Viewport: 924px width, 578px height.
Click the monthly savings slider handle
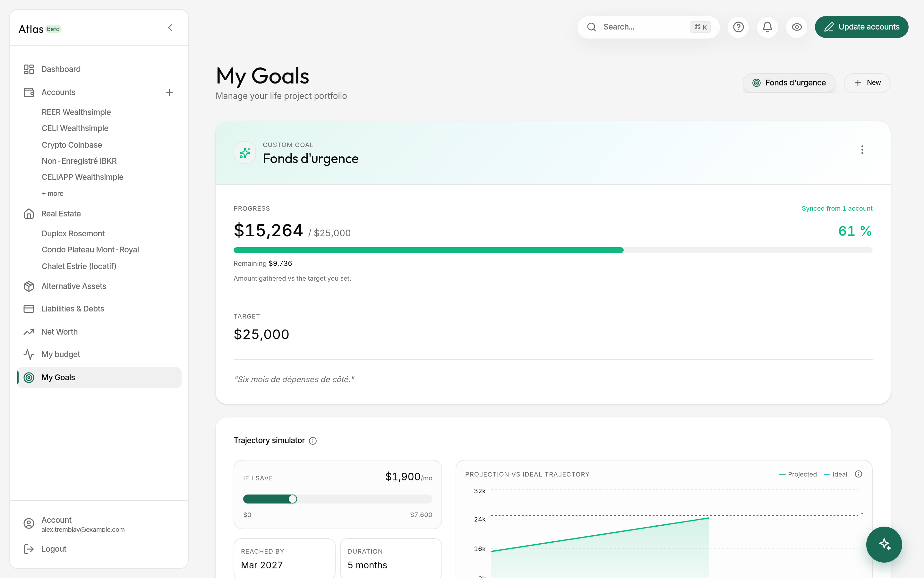(293, 499)
